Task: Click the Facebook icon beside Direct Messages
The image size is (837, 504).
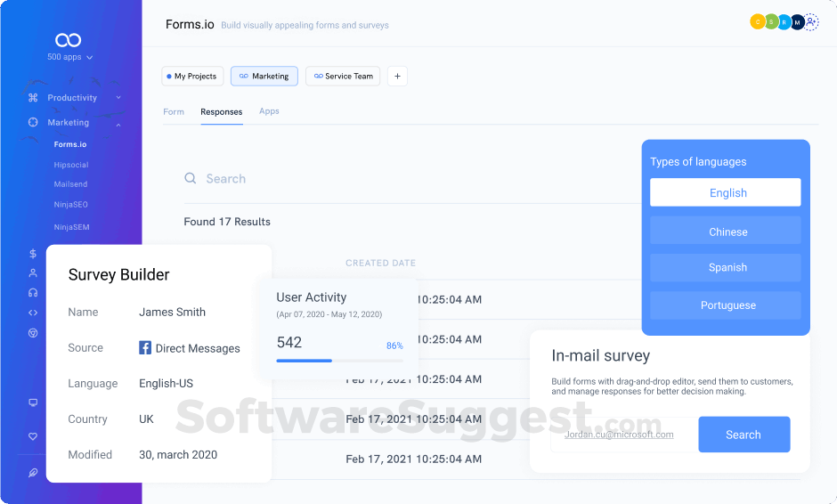Action: click(145, 347)
